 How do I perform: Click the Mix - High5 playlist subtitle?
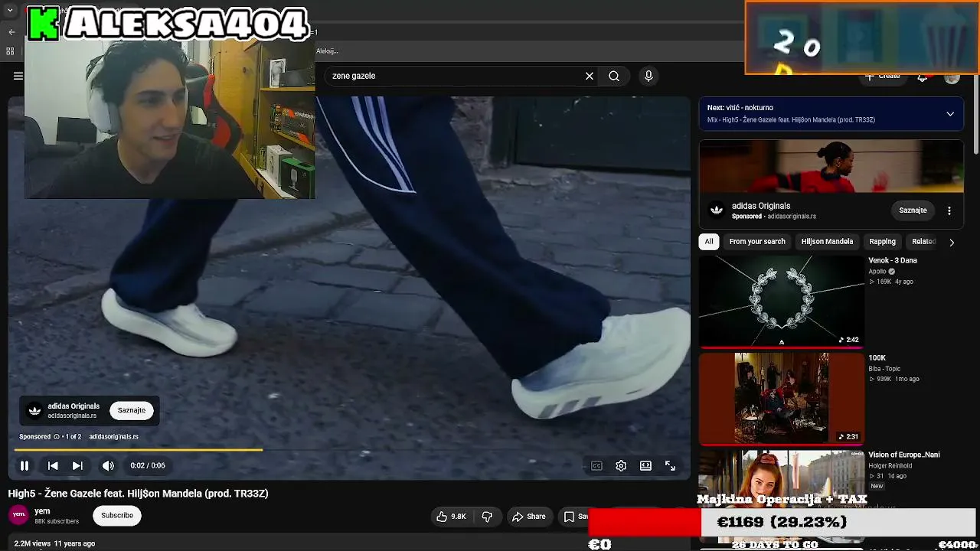[x=791, y=120]
